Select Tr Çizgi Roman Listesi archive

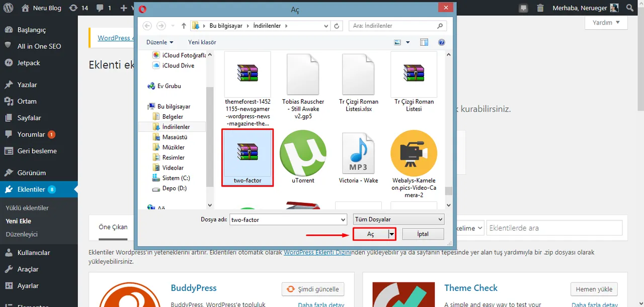click(414, 82)
